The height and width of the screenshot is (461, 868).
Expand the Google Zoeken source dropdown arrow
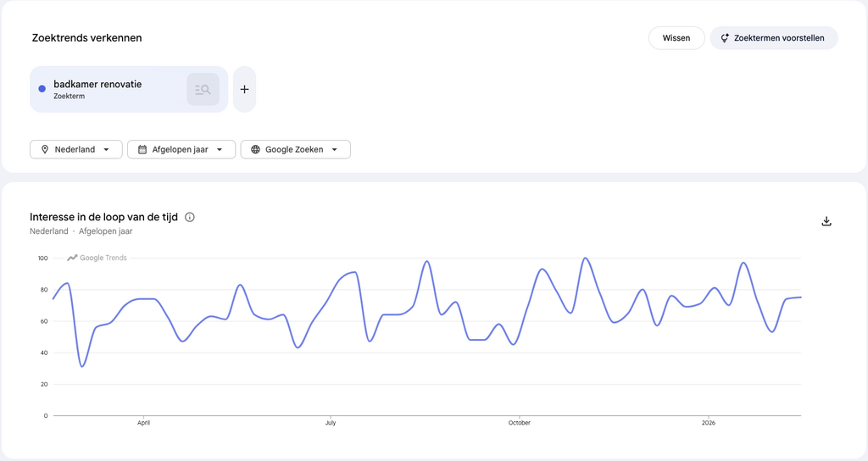pos(334,150)
